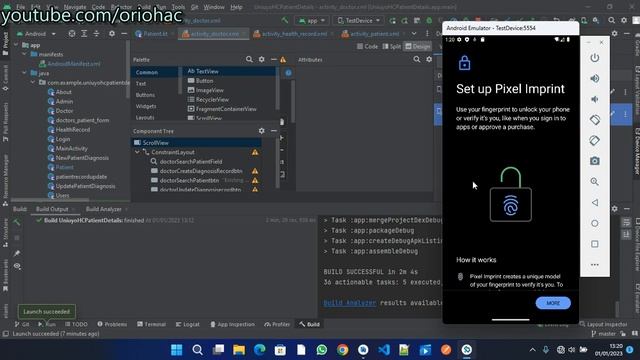Open the Git menu
Image resolution: width=640 pixels, height=360 pixels.
pyautogui.click(x=195, y=7)
